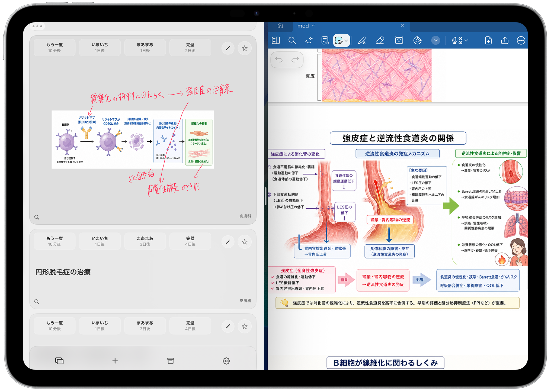Select the text box tool
Screen dimensions: 551x392
(x=399, y=40)
